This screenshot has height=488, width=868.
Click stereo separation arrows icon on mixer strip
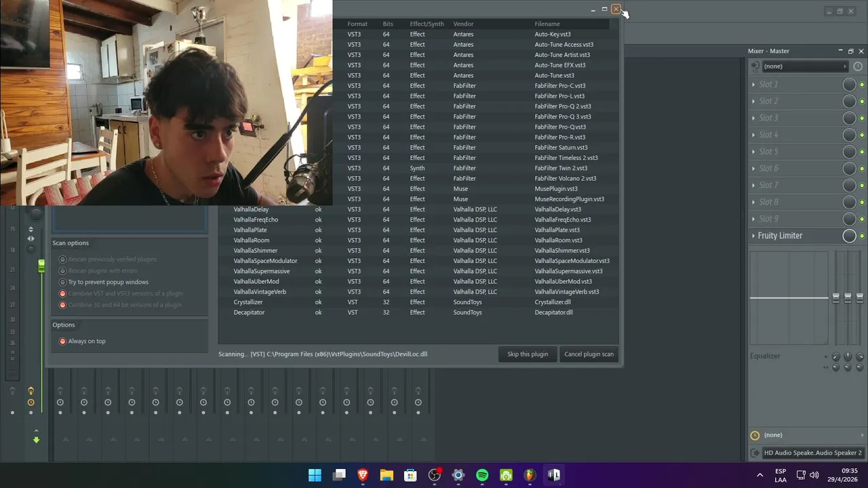coord(31,239)
